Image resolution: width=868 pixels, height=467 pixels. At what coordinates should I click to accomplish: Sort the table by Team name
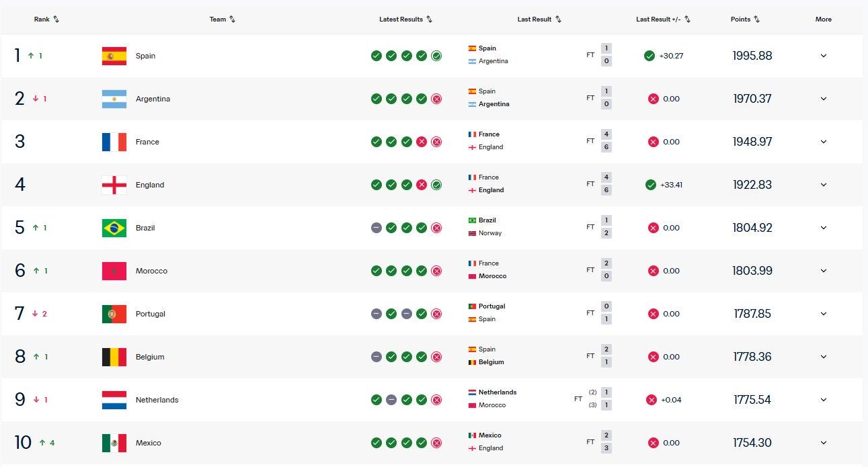(222, 19)
